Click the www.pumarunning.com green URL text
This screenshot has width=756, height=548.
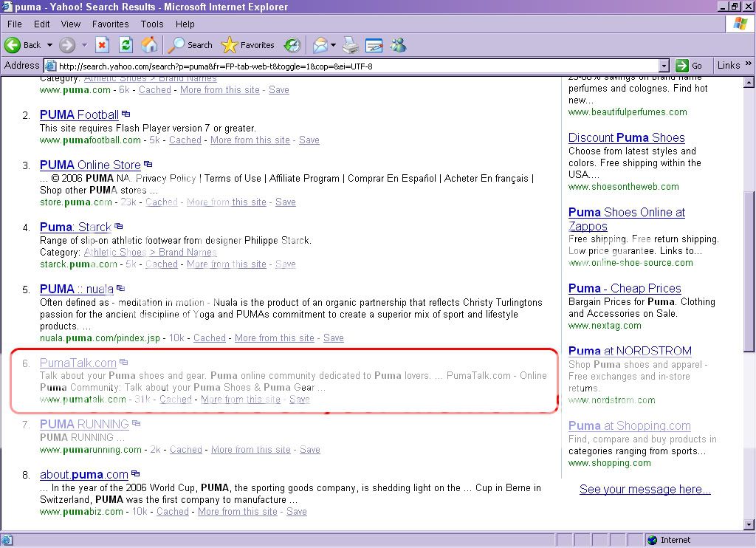[91, 449]
